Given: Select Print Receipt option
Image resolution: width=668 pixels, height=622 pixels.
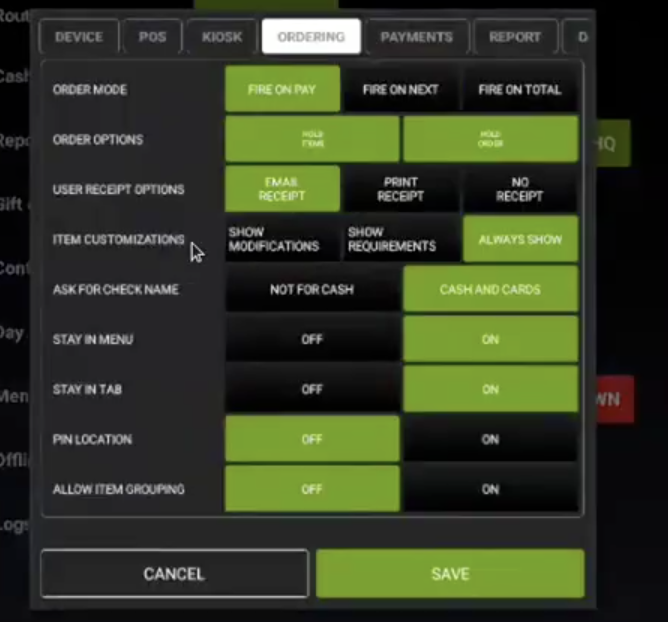Looking at the screenshot, I should [400, 189].
